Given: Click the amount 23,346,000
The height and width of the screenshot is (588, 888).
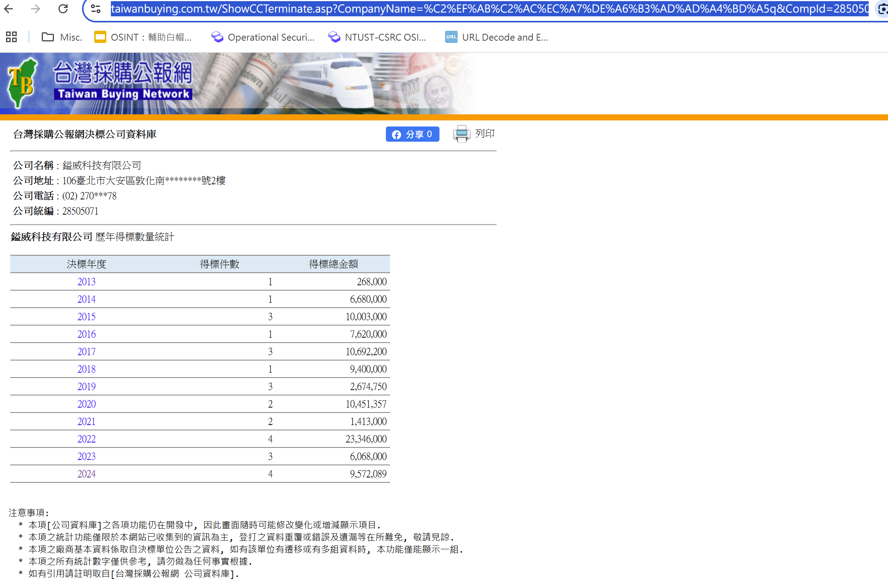Looking at the screenshot, I should pos(366,439).
